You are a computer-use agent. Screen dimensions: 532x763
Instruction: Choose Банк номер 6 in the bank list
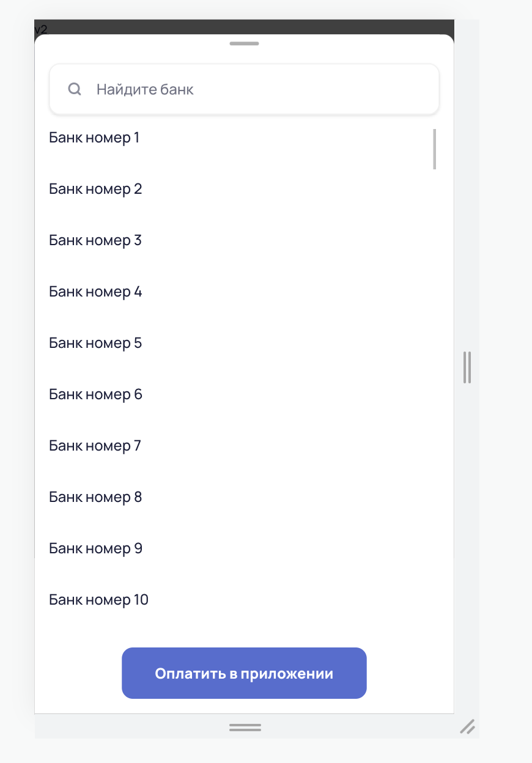95,394
